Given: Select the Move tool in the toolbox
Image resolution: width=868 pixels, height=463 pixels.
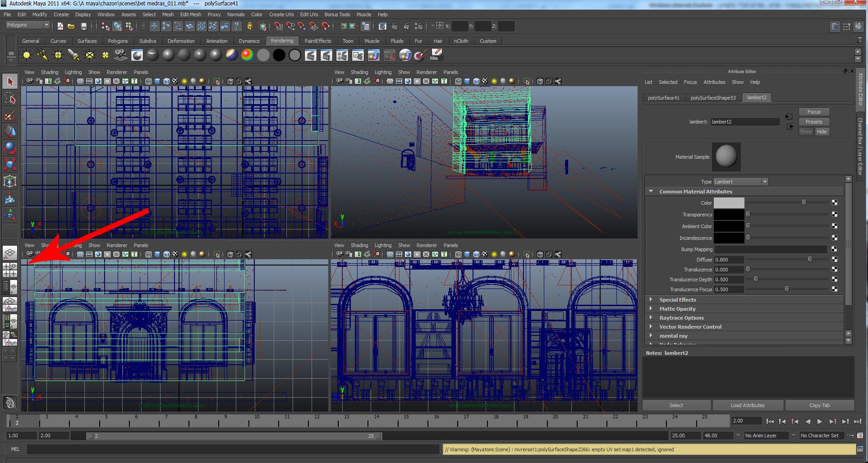Looking at the screenshot, I should tap(10, 131).
